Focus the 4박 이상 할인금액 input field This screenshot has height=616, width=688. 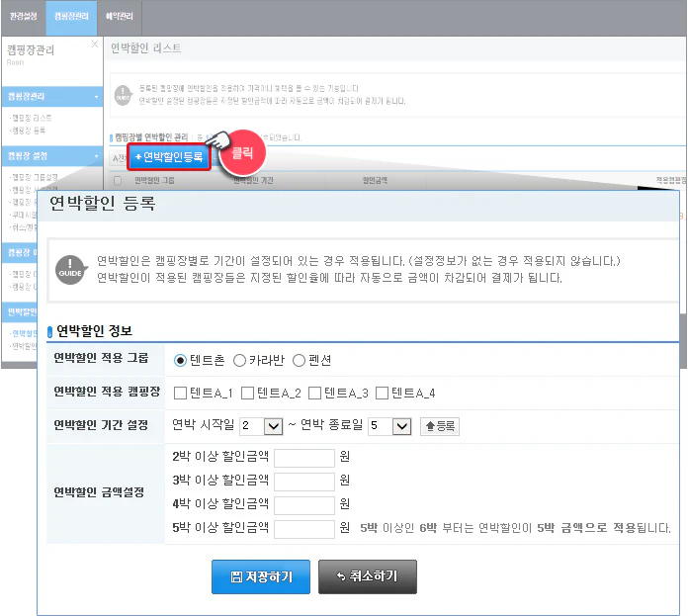click(x=304, y=505)
